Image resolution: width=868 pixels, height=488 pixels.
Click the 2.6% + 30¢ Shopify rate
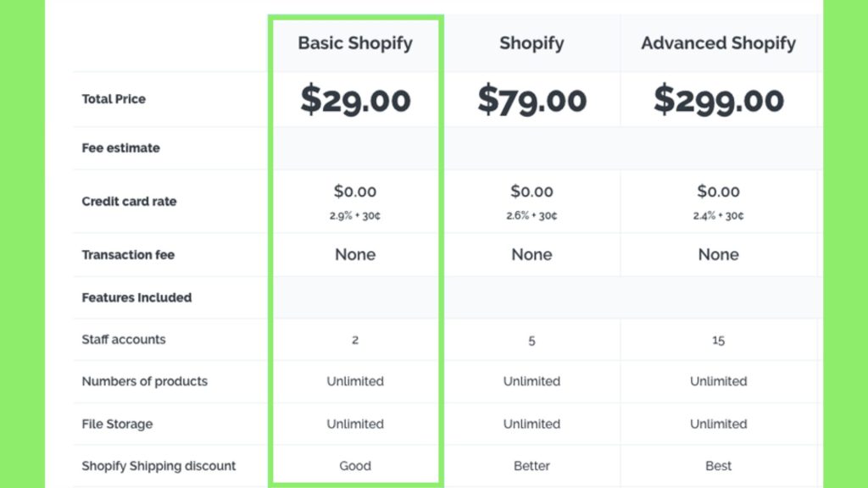pos(531,216)
